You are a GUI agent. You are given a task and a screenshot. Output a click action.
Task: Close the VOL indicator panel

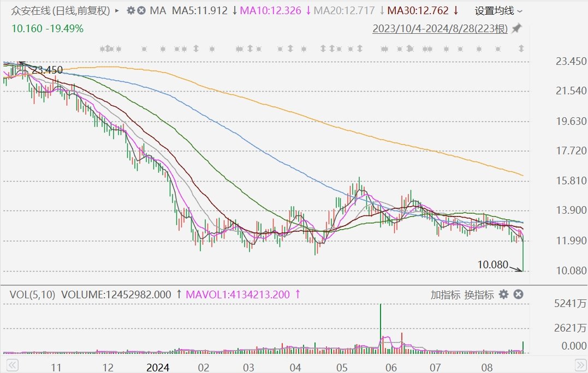tap(518, 294)
